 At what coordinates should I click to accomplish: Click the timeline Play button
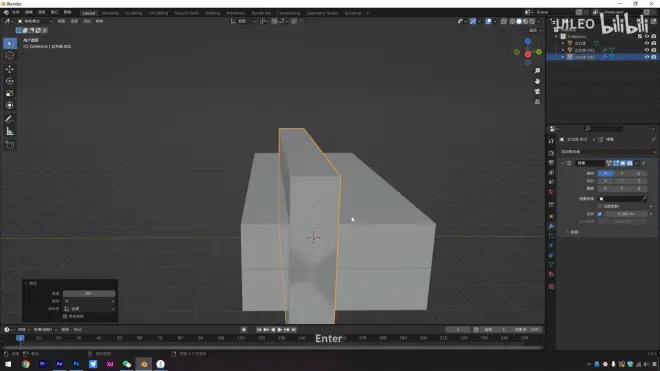pyautogui.click(x=279, y=330)
